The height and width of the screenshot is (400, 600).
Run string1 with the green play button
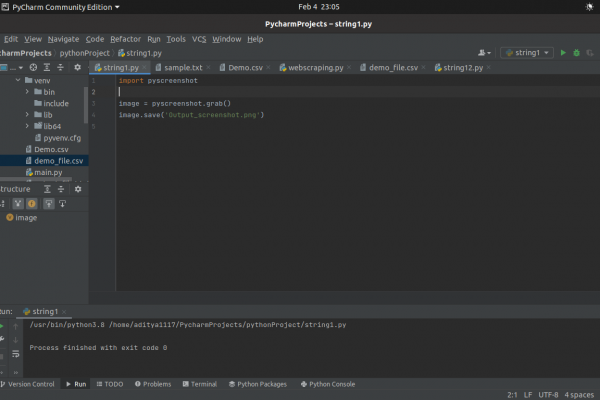click(563, 53)
